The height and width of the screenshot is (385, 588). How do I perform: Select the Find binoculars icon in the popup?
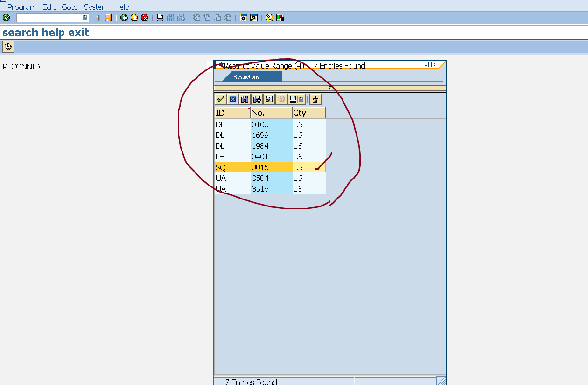(x=245, y=99)
